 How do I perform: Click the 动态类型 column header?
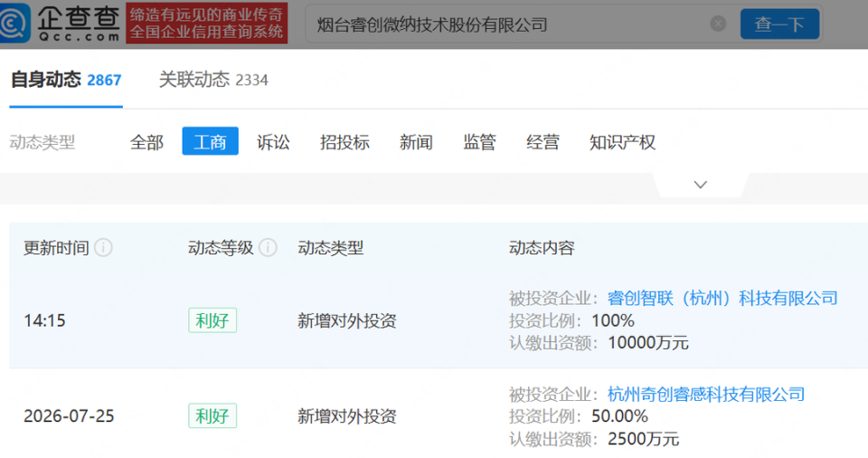click(x=330, y=247)
